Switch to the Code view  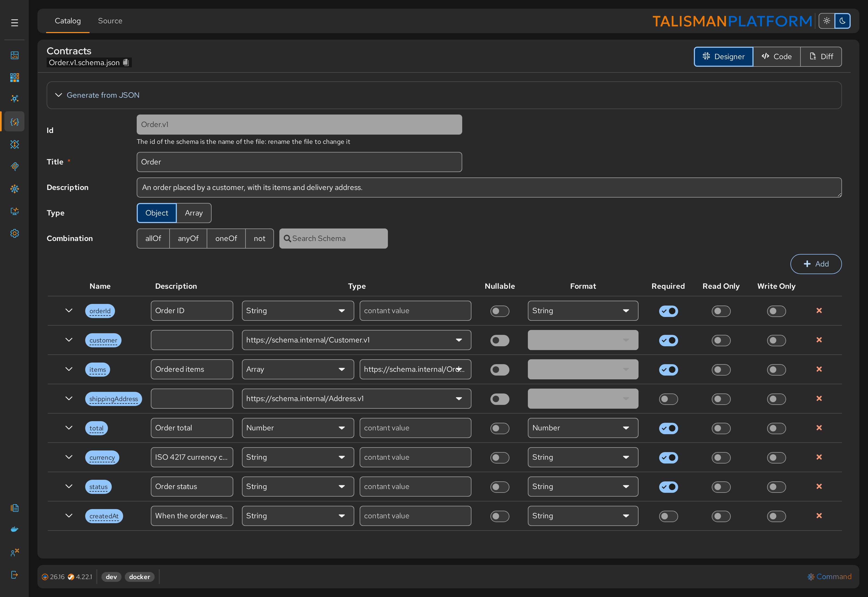click(777, 56)
